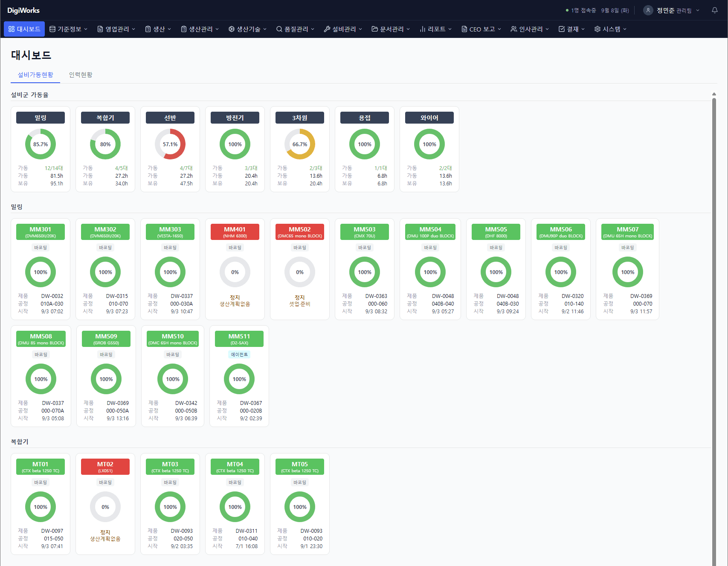The width and height of the screenshot is (728, 566).
Task: Click the MT02 machine header
Action: coord(105,467)
